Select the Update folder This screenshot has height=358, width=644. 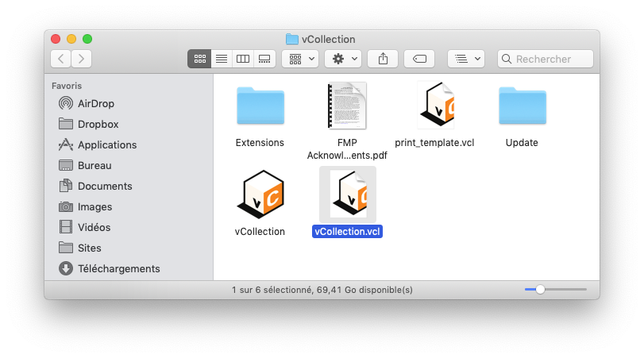523,106
